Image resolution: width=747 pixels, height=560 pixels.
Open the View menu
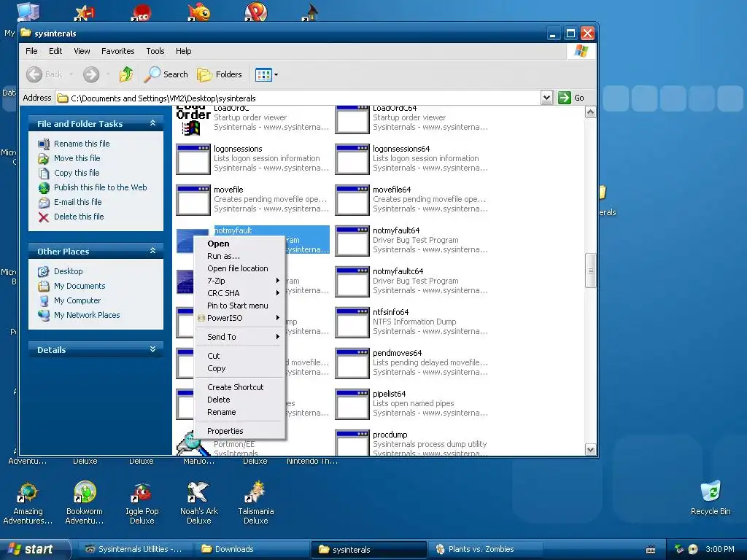[x=82, y=51]
